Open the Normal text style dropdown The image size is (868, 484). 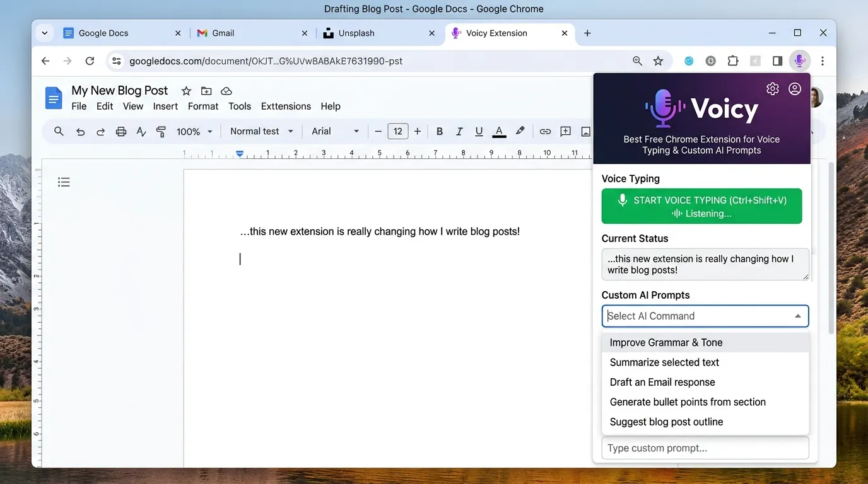[262, 131]
